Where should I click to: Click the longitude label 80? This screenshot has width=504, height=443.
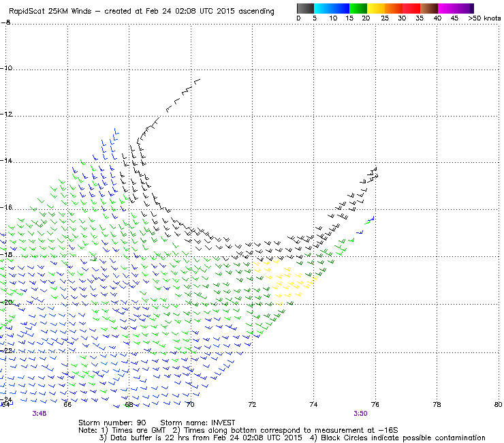(x=499, y=404)
